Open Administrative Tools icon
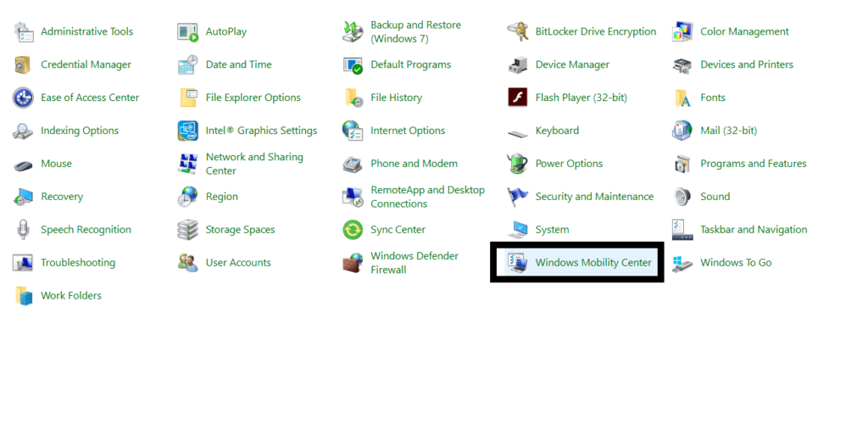Screen dimensions: 868x441 pyautogui.click(x=23, y=32)
